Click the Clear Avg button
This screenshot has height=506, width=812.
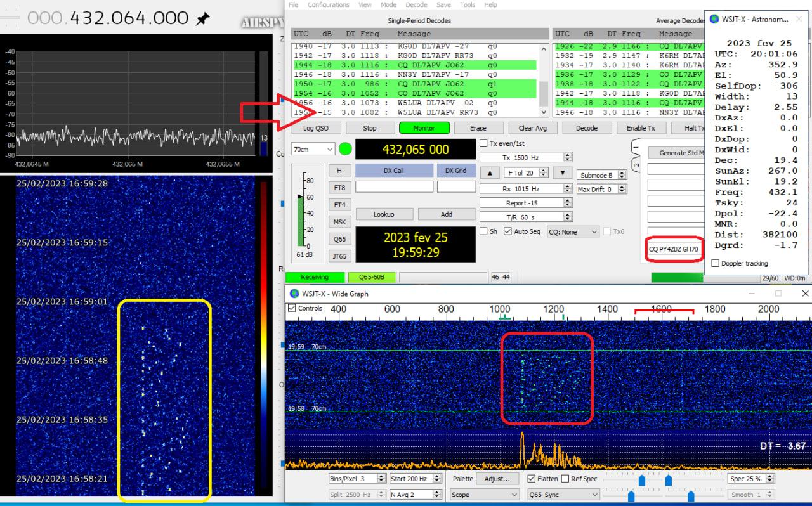(532, 128)
